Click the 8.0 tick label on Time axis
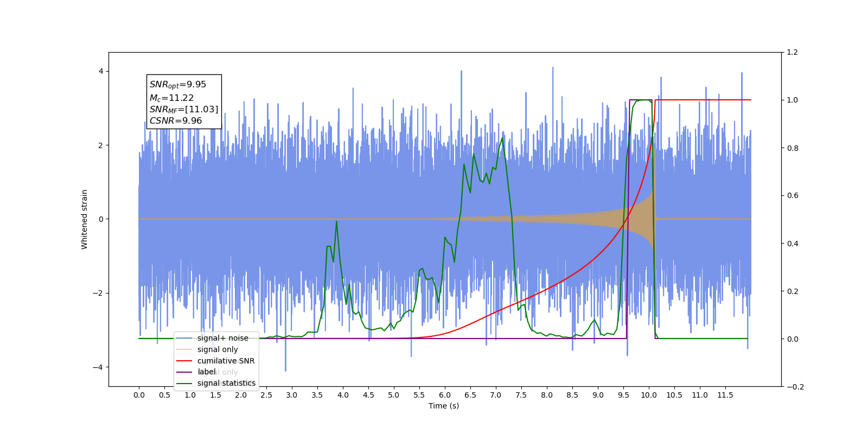Image resolution: width=868 pixels, height=434 pixels. coord(547,395)
